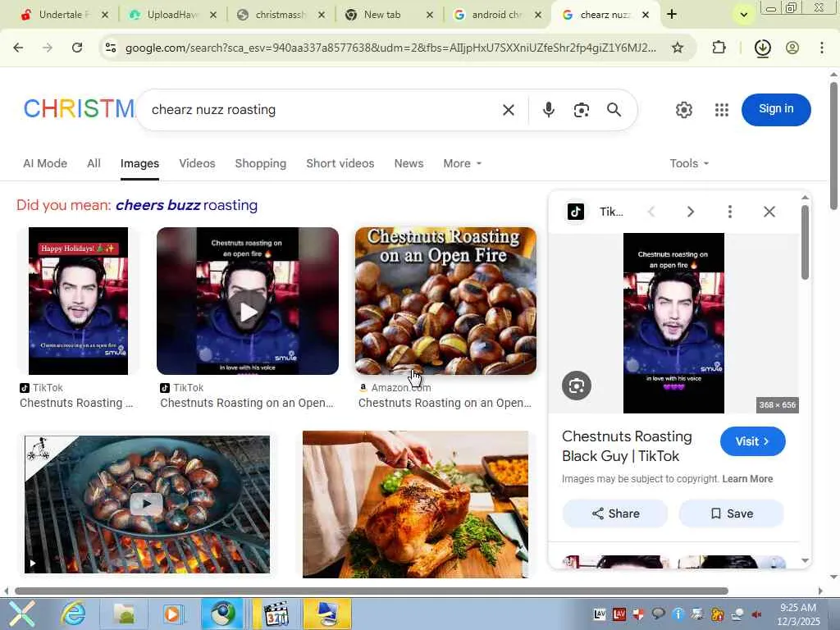The width and height of the screenshot is (840, 630).
Task: Open a new browser tab
Action: [672, 15]
